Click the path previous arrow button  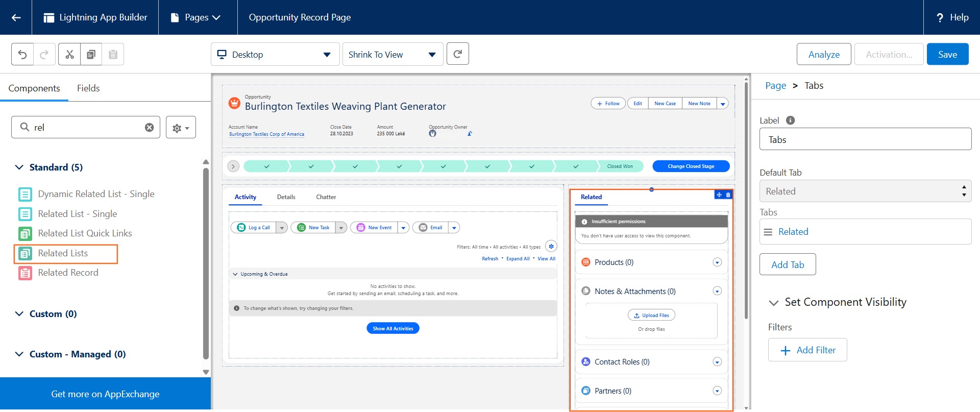tap(233, 166)
